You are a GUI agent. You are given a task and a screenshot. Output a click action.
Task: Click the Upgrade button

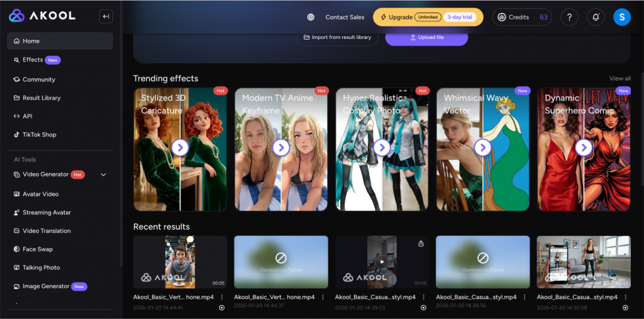coord(428,17)
